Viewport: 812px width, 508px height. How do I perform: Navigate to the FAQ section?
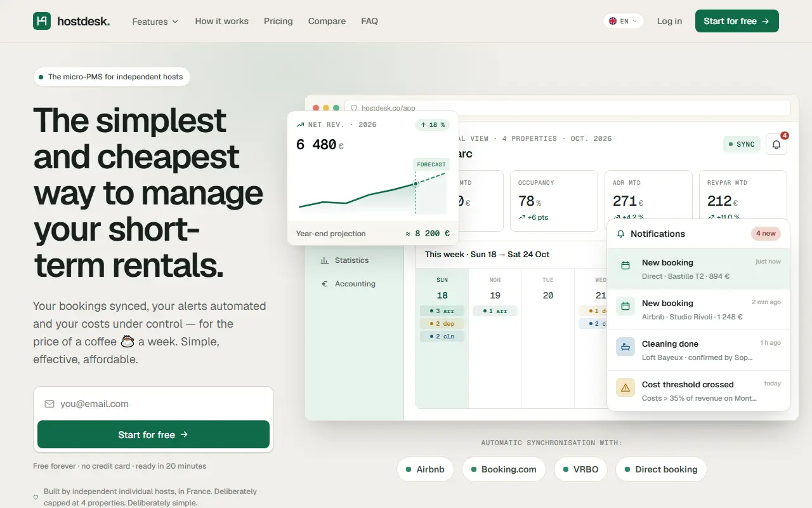point(369,21)
